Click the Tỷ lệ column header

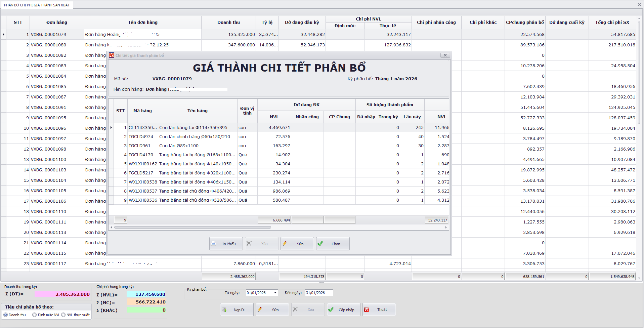tap(267, 23)
